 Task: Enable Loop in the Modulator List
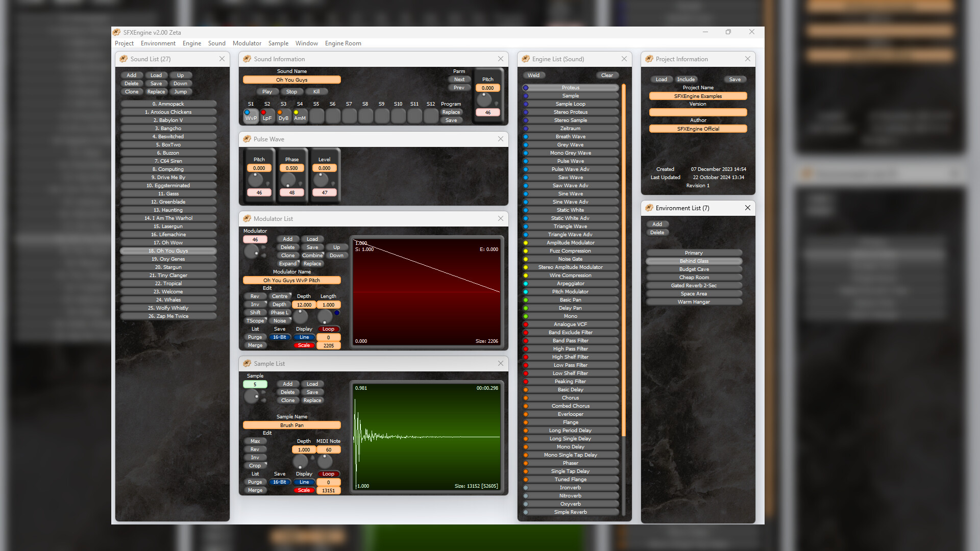(x=328, y=329)
